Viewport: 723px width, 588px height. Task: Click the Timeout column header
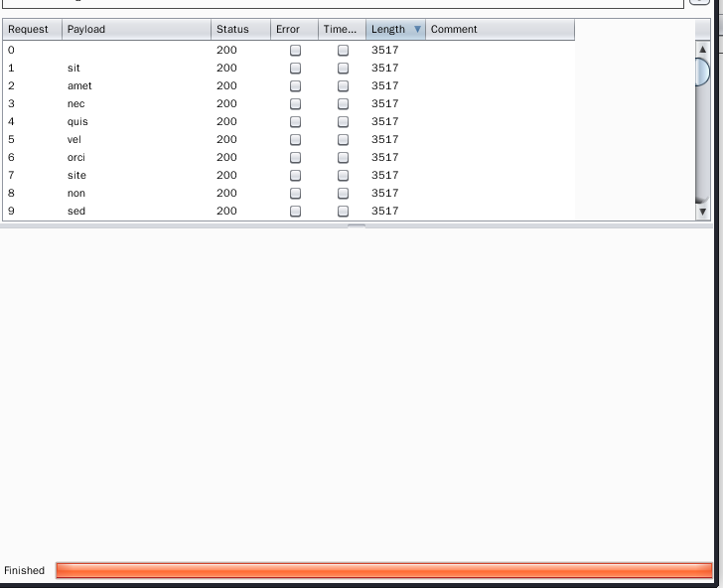[342, 29]
